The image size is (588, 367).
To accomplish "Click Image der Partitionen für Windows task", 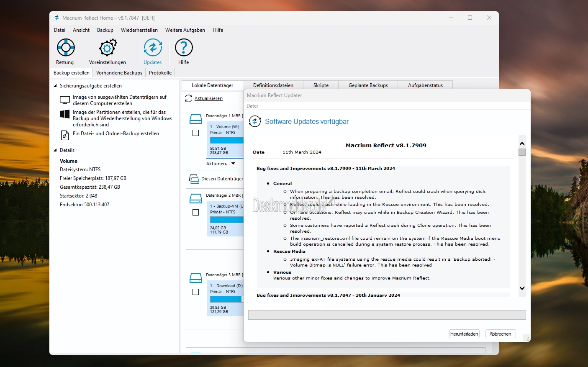I will point(122,118).
